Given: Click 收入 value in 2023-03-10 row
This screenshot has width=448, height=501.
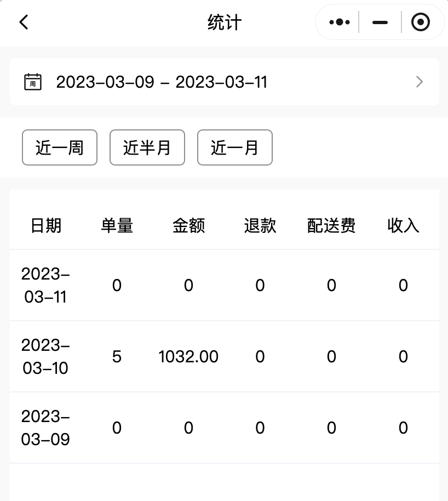Looking at the screenshot, I should pos(403,357).
